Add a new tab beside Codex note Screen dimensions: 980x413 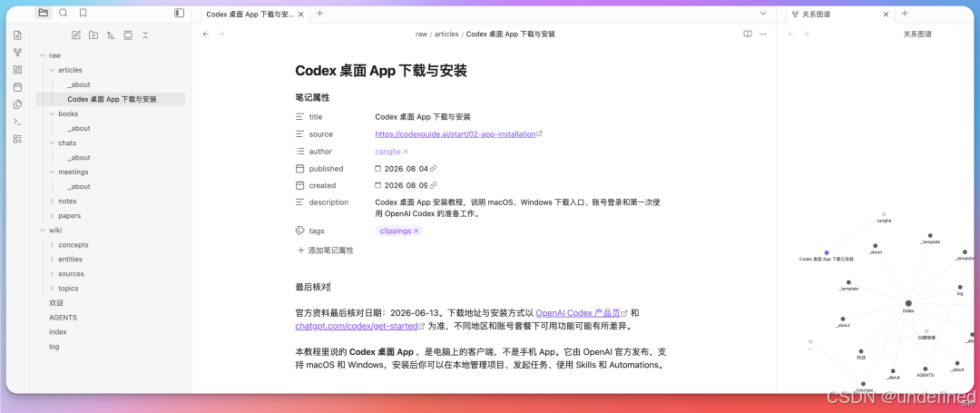coord(320,13)
